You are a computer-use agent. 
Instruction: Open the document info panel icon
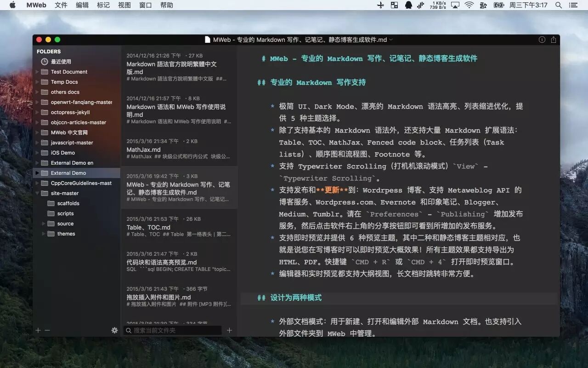pos(542,40)
